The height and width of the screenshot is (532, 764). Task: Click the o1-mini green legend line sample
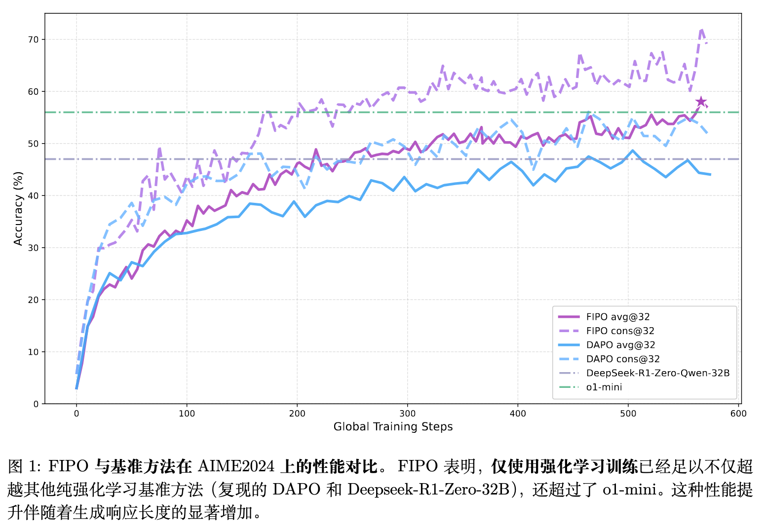coord(568,387)
